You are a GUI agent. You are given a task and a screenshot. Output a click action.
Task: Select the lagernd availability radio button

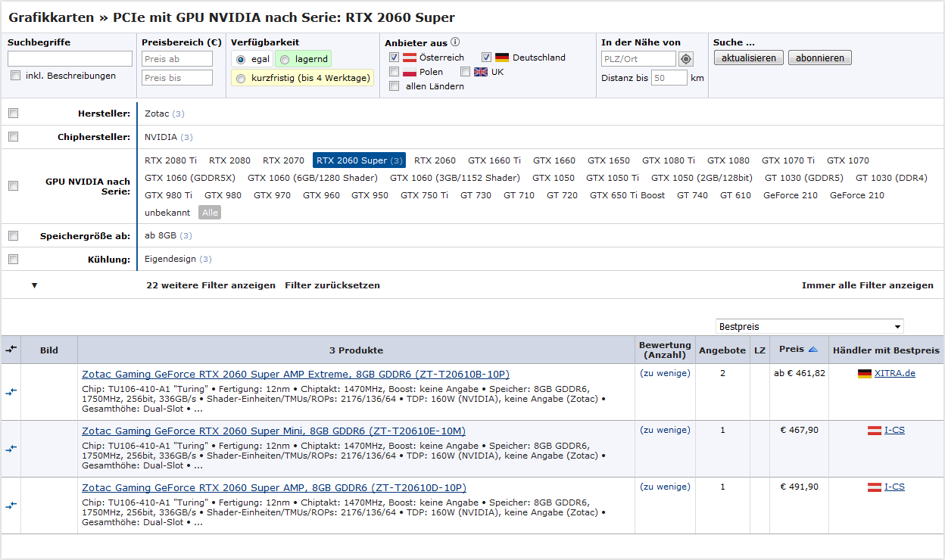coord(285,59)
